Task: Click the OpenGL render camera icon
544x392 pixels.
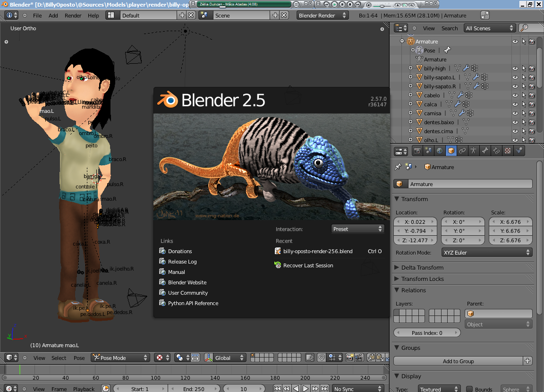Action: click(350, 358)
